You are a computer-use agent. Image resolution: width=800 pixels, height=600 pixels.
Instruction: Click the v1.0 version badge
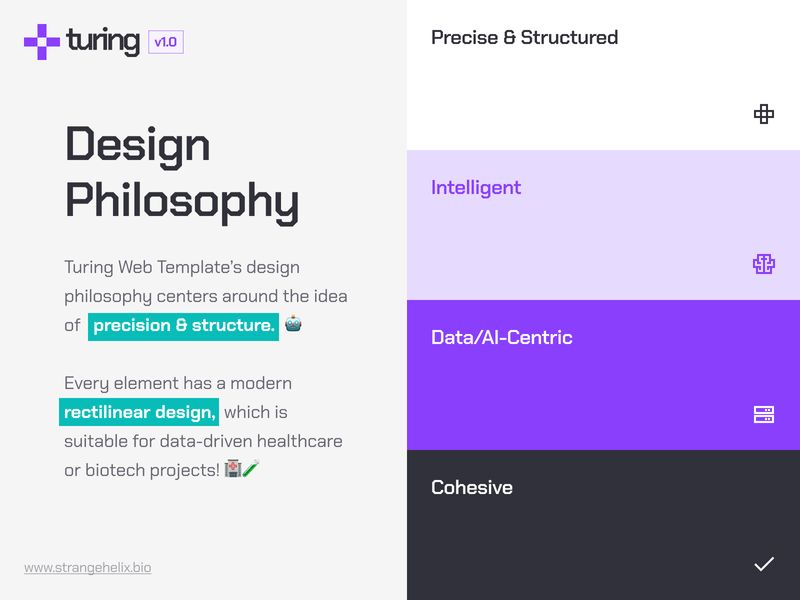tap(167, 41)
